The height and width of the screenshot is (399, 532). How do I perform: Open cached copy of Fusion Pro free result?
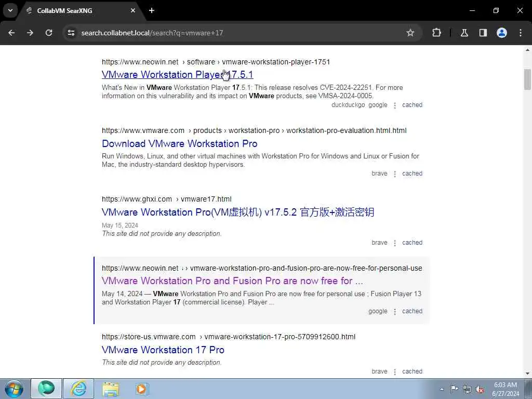[412, 311]
